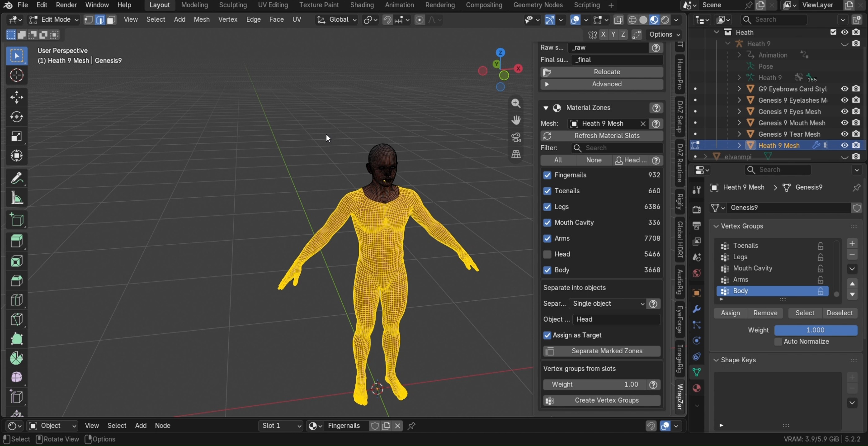Screen dimensions: 868x446
Task: Enable Auto Normalize checkbox
Action: [x=778, y=342]
